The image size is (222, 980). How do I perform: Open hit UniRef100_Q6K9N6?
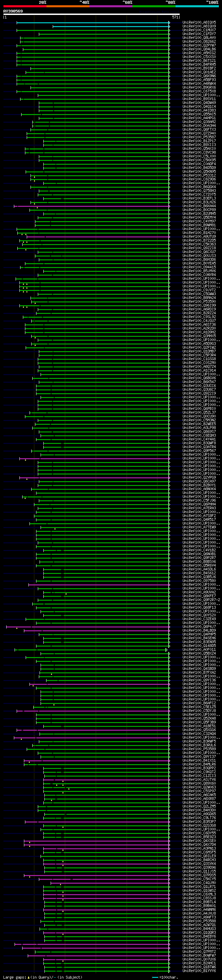point(199,76)
